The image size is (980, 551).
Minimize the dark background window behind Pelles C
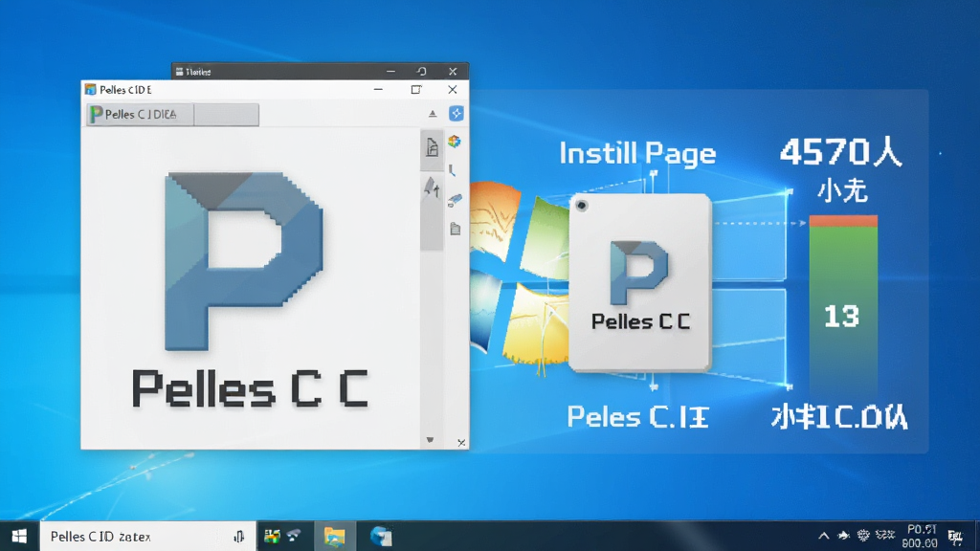point(390,71)
